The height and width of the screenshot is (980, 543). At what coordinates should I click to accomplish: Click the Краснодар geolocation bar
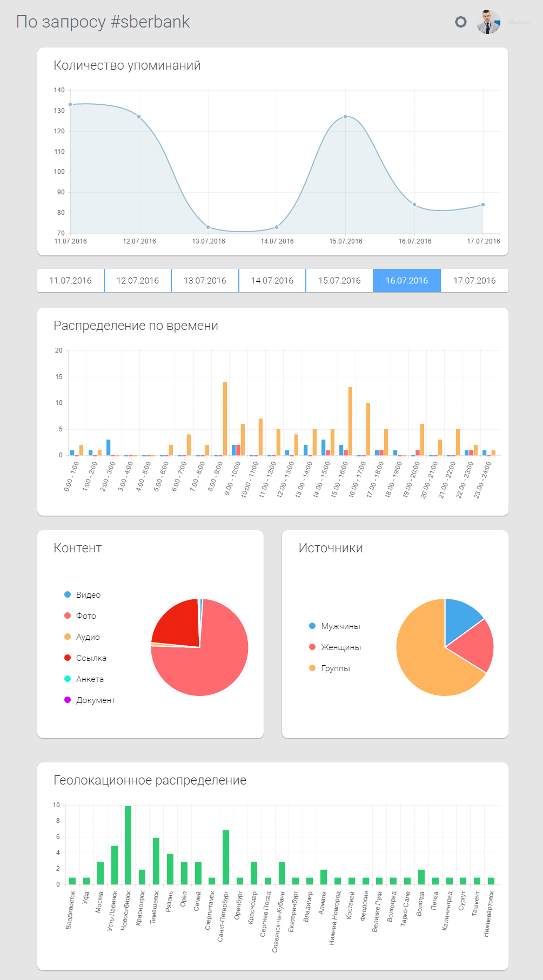tap(254, 873)
